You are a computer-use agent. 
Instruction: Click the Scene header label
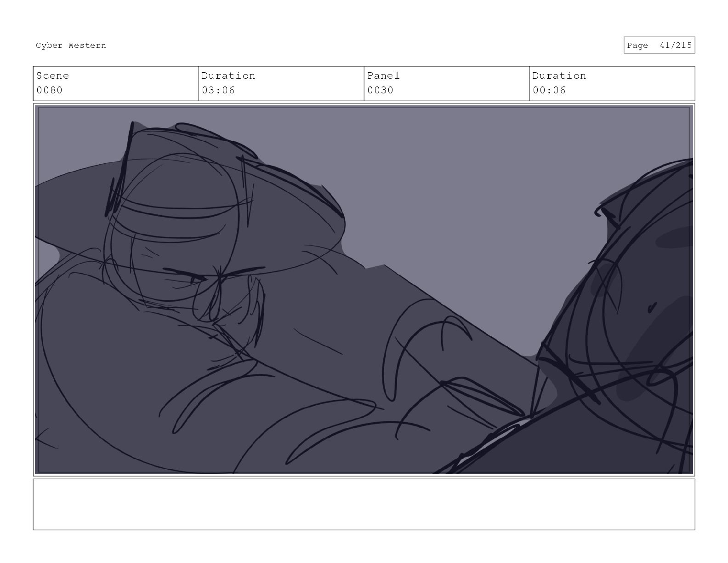(x=52, y=76)
